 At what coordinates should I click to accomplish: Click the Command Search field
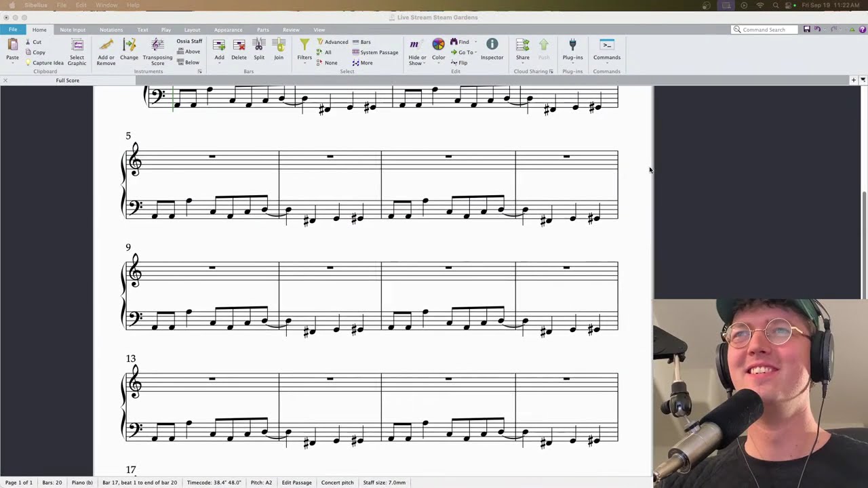click(764, 30)
